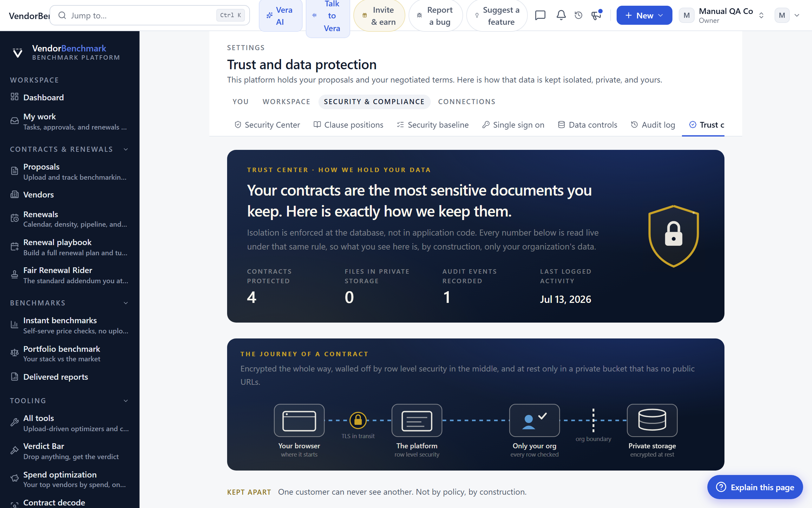The width and height of the screenshot is (812, 508).
Task: Click the large gold shield lock graphic
Action: point(673,236)
